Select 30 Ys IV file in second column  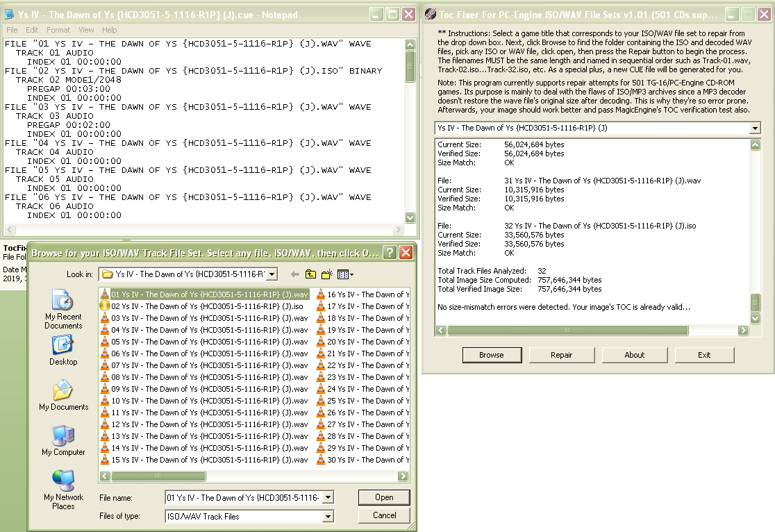pyautogui.click(x=362, y=460)
